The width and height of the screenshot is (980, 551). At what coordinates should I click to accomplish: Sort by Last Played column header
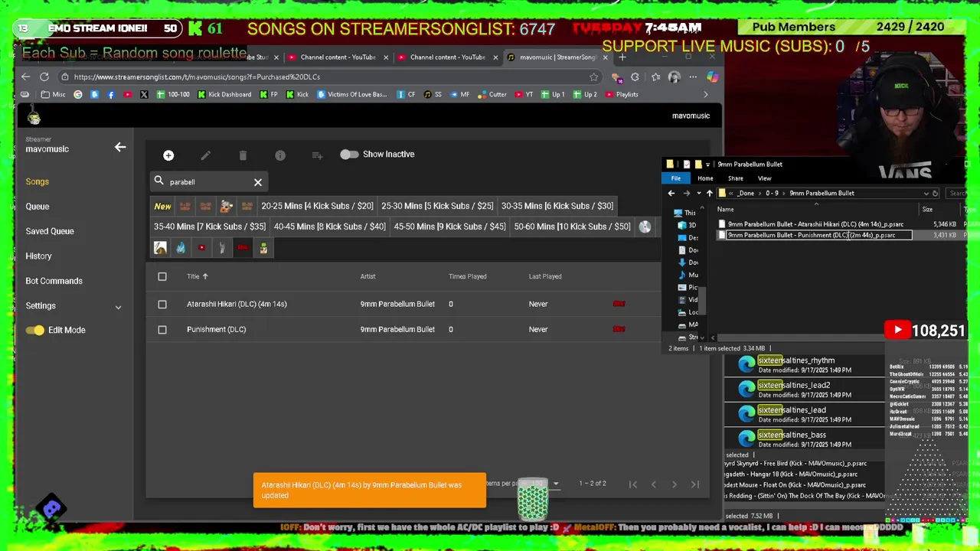click(x=545, y=276)
